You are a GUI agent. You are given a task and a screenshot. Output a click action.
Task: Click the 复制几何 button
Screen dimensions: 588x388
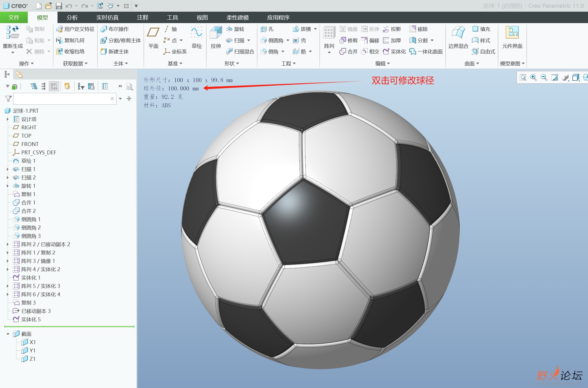click(70, 40)
